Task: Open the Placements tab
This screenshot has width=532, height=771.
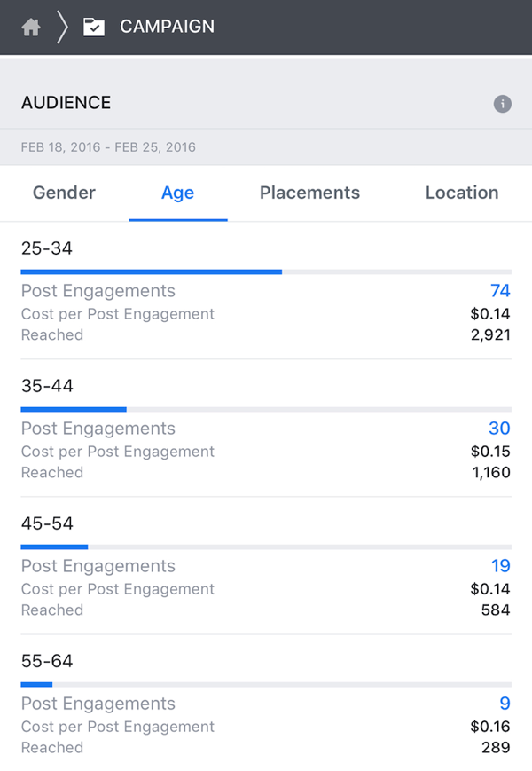Action: tap(309, 193)
